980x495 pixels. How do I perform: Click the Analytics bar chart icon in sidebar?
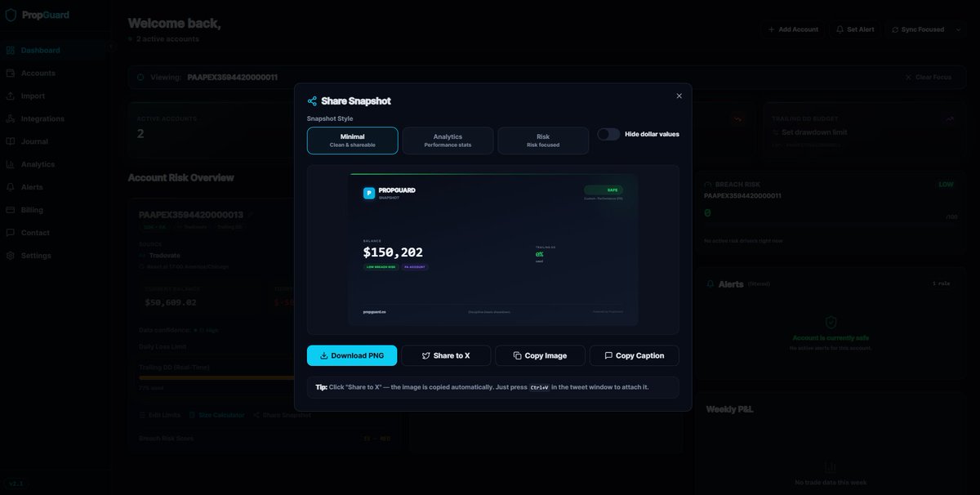11,164
